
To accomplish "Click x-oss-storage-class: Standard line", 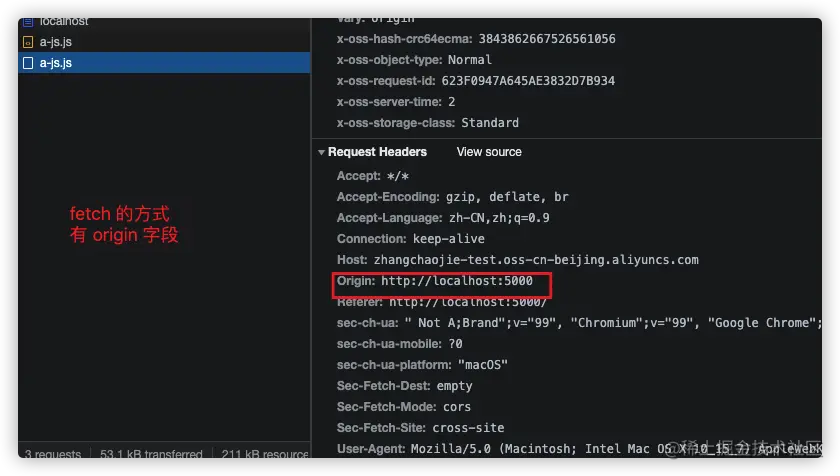I will coord(428,123).
